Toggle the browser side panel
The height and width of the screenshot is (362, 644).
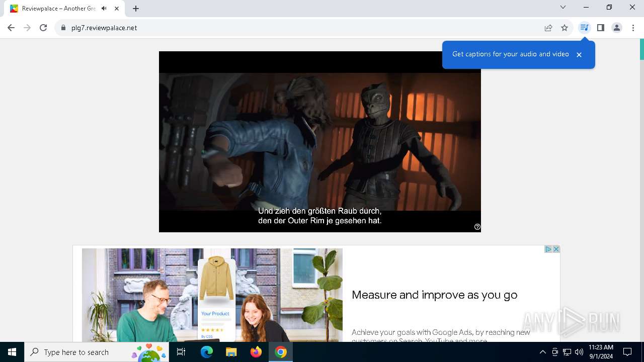tap(600, 28)
